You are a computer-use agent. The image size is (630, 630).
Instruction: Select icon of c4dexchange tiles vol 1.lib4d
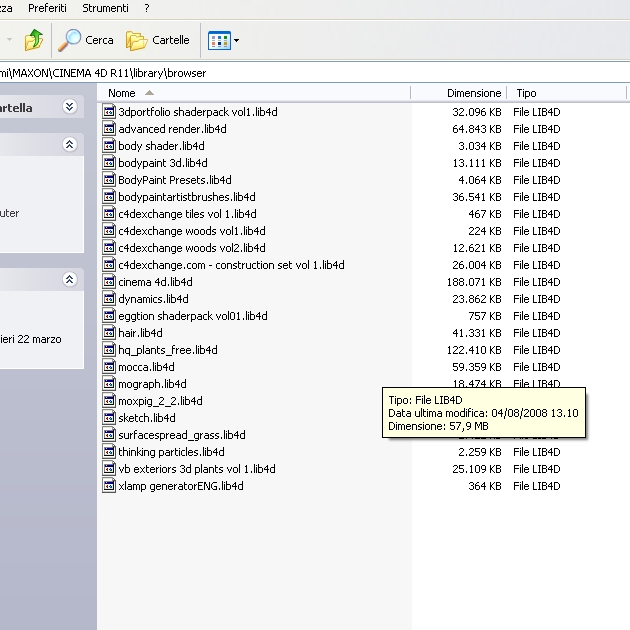coord(108,214)
